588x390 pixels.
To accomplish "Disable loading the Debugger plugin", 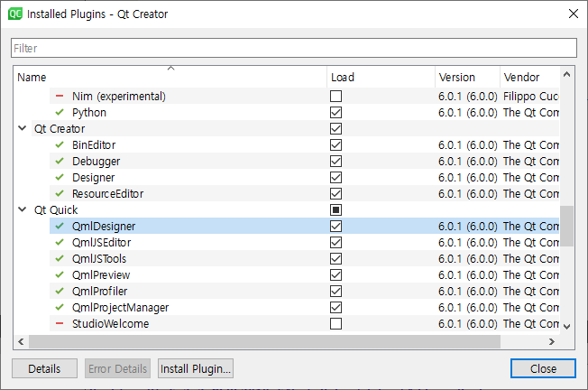I will (336, 161).
